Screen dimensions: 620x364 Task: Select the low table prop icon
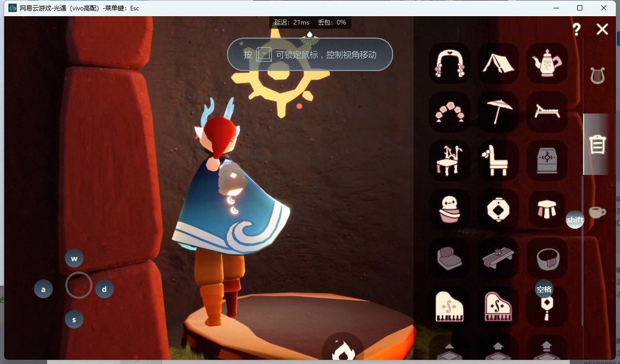(498, 258)
